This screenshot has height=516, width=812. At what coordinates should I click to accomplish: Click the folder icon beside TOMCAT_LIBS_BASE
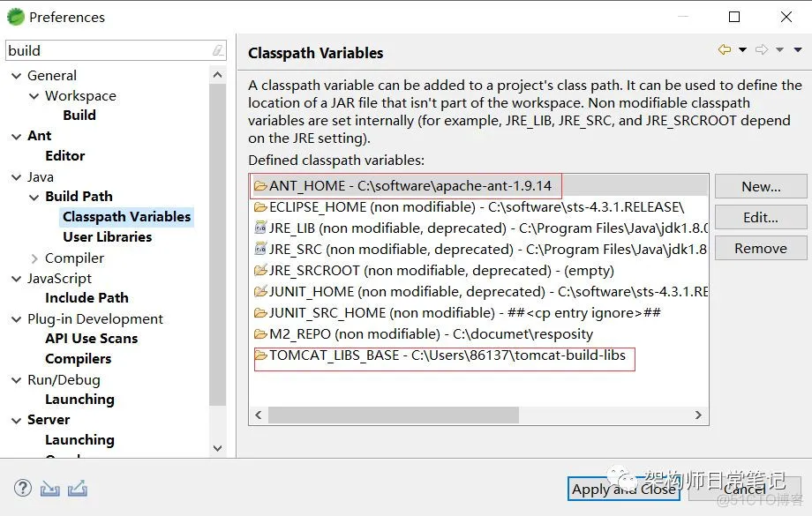coord(261,355)
